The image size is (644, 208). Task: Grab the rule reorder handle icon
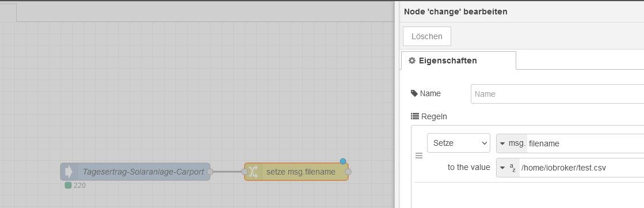419,156
